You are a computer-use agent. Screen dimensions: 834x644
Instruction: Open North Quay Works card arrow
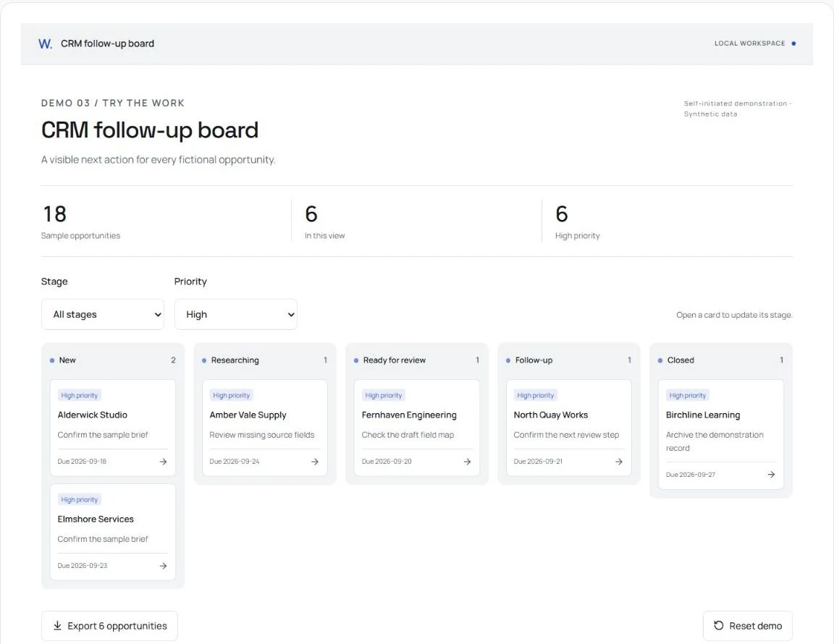pyautogui.click(x=618, y=462)
